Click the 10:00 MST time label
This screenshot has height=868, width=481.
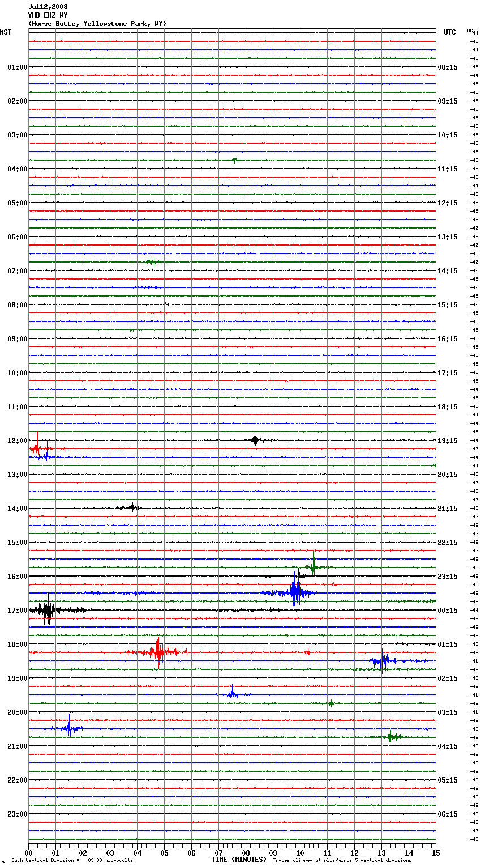click(x=18, y=373)
